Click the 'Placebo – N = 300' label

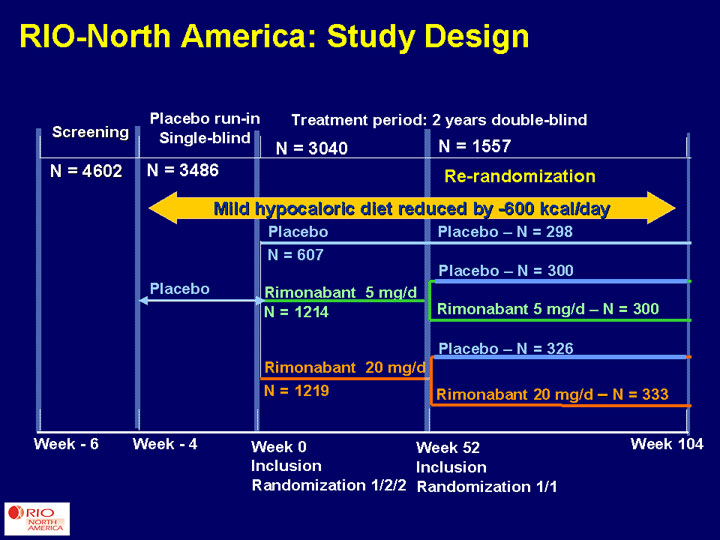pos(506,270)
